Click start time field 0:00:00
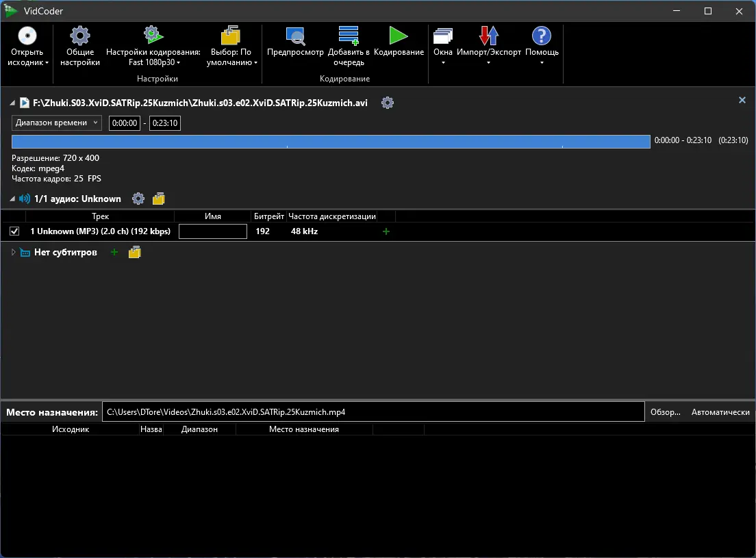This screenshot has height=558, width=756. click(x=125, y=123)
